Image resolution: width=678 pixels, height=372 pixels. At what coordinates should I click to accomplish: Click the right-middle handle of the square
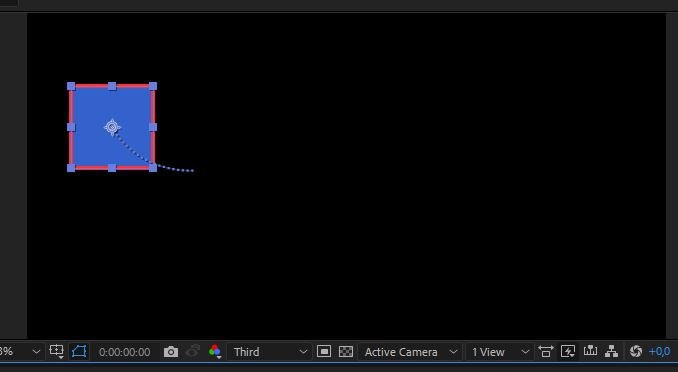[x=153, y=127]
